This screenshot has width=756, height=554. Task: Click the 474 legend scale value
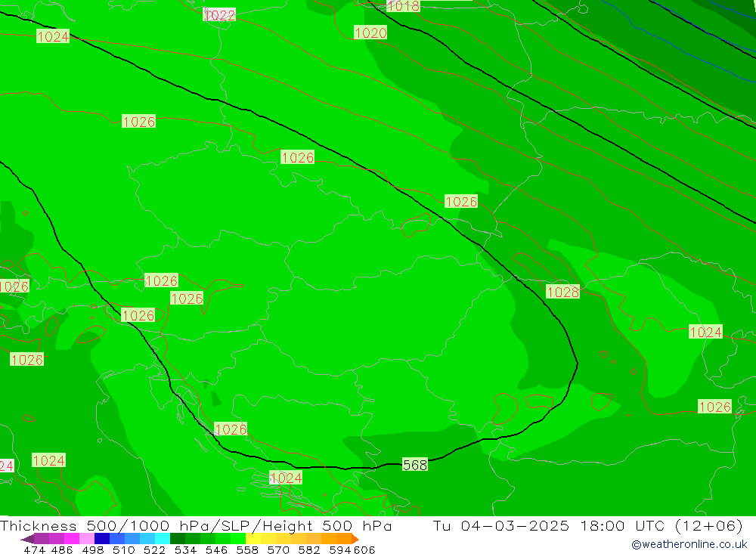tap(35, 549)
